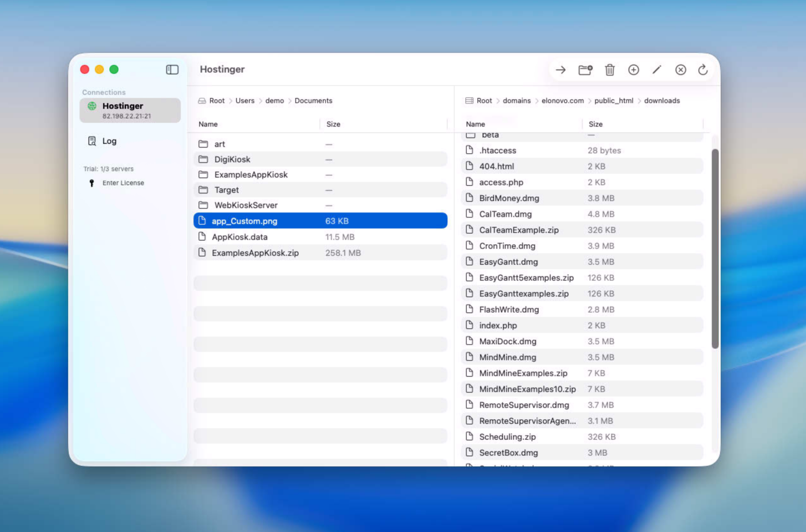Select BirdMoney.dmg in remote list

509,198
